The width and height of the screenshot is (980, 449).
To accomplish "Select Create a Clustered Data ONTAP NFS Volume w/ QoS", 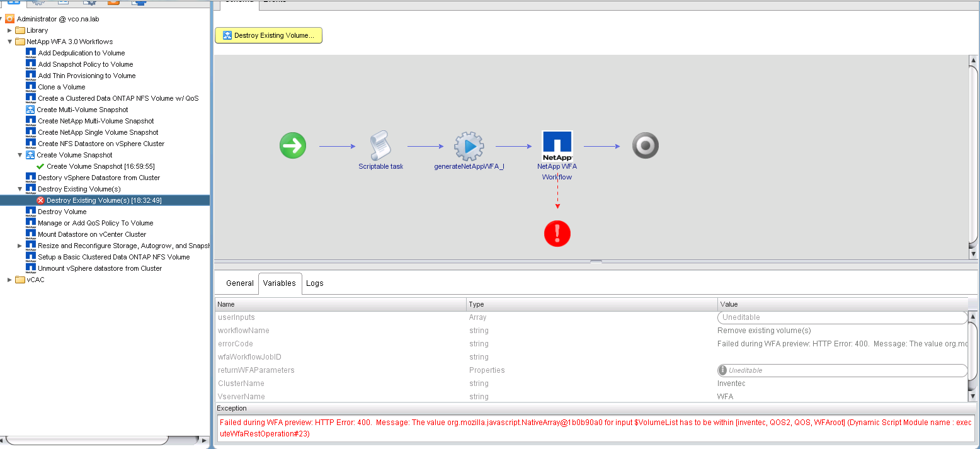I will pyautogui.click(x=118, y=98).
